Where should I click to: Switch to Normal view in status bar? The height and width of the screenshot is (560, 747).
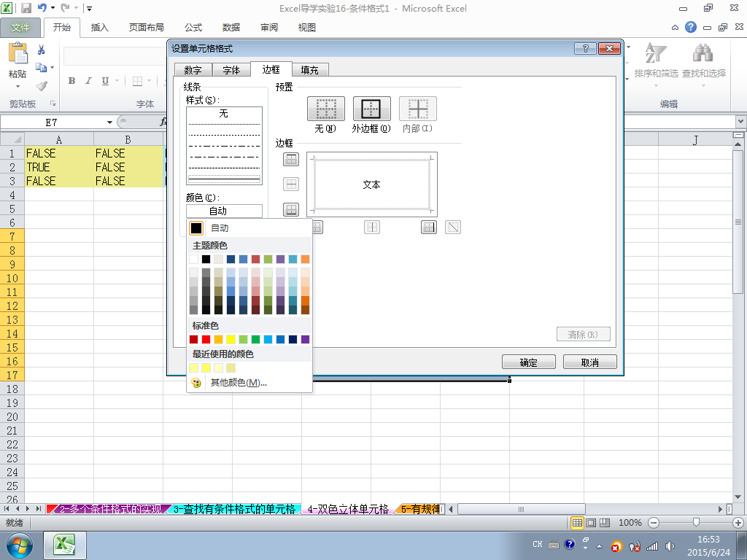pyautogui.click(x=577, y=523)
